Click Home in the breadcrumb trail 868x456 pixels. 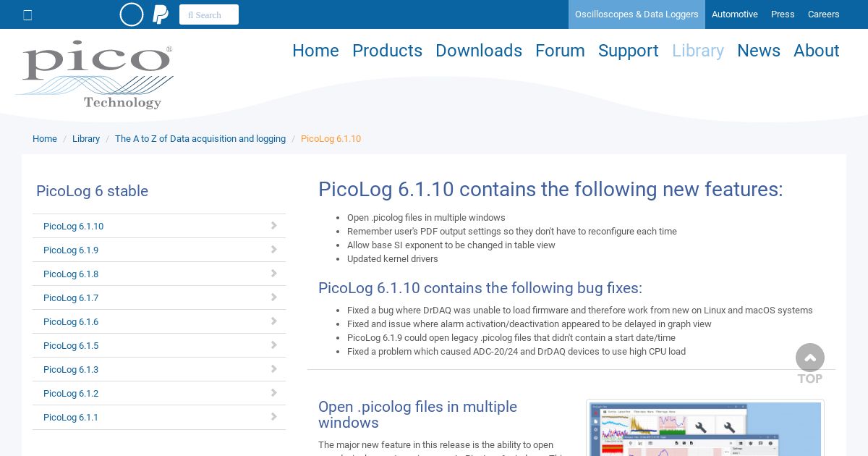[45, 139]
